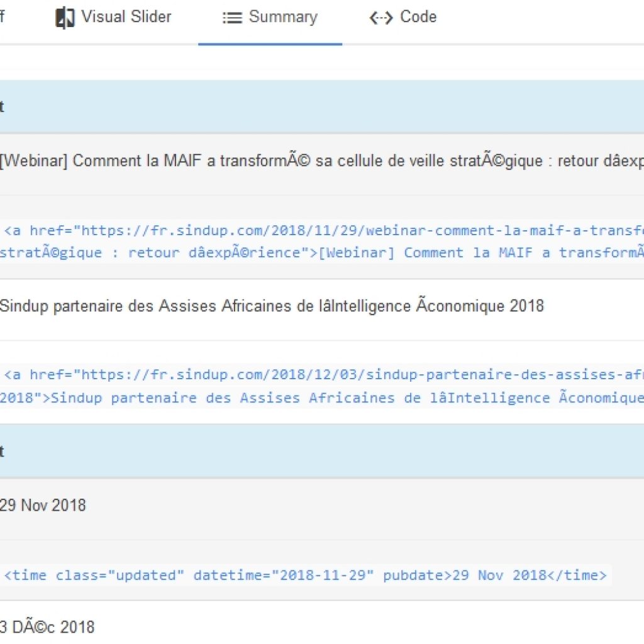This screenshot has width=644, height=644.
Task: Click the Summary list icon
Action: point(232,18)
